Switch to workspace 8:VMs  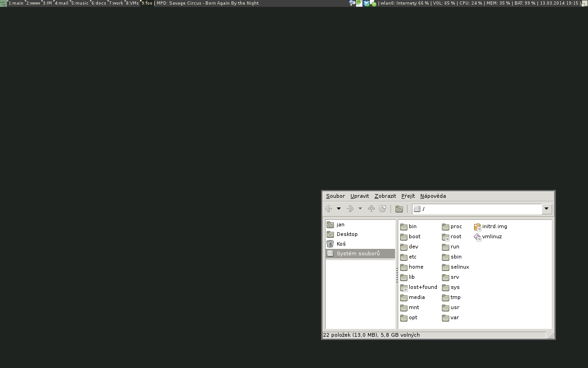[x=132, y=3]
